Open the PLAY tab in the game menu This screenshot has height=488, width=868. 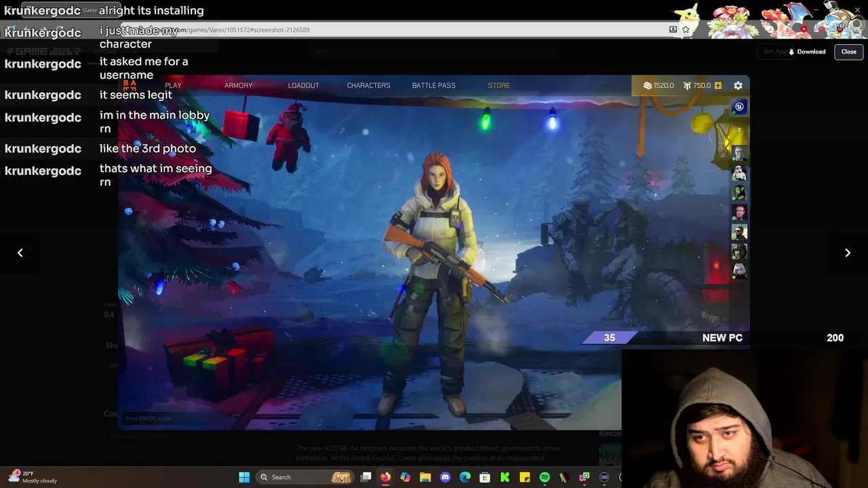(x=173, y=85)
